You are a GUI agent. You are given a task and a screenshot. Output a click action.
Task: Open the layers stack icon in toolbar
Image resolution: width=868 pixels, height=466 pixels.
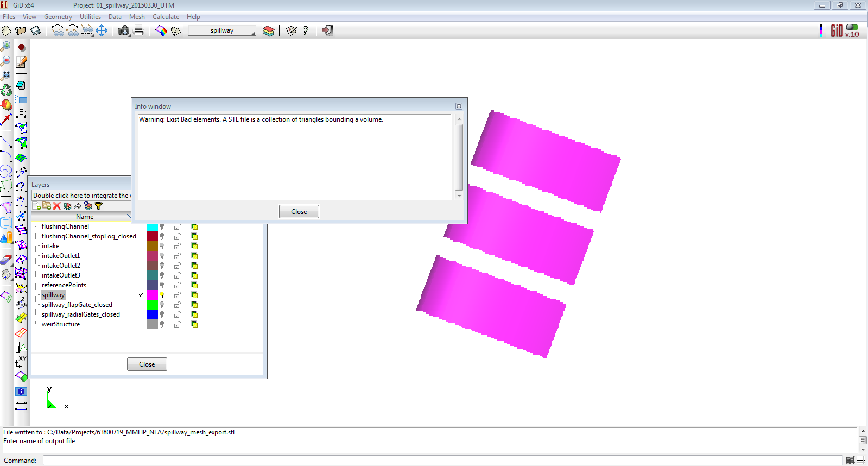click(269, 30)
